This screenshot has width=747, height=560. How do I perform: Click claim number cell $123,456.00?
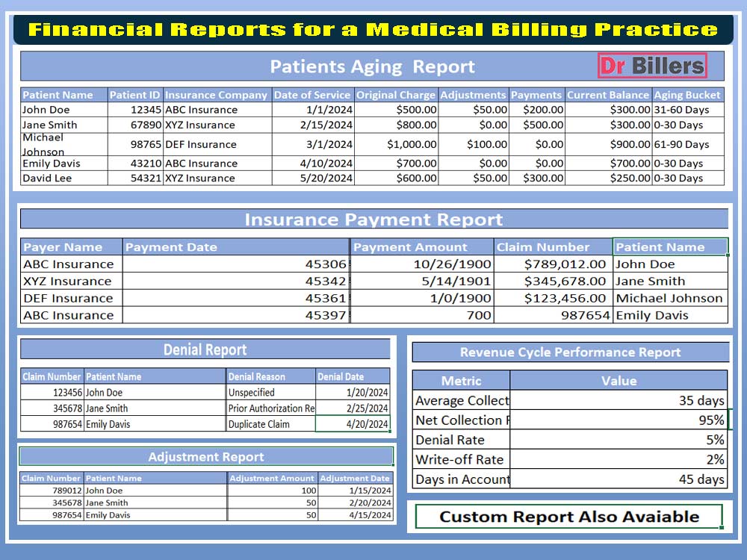553,298
